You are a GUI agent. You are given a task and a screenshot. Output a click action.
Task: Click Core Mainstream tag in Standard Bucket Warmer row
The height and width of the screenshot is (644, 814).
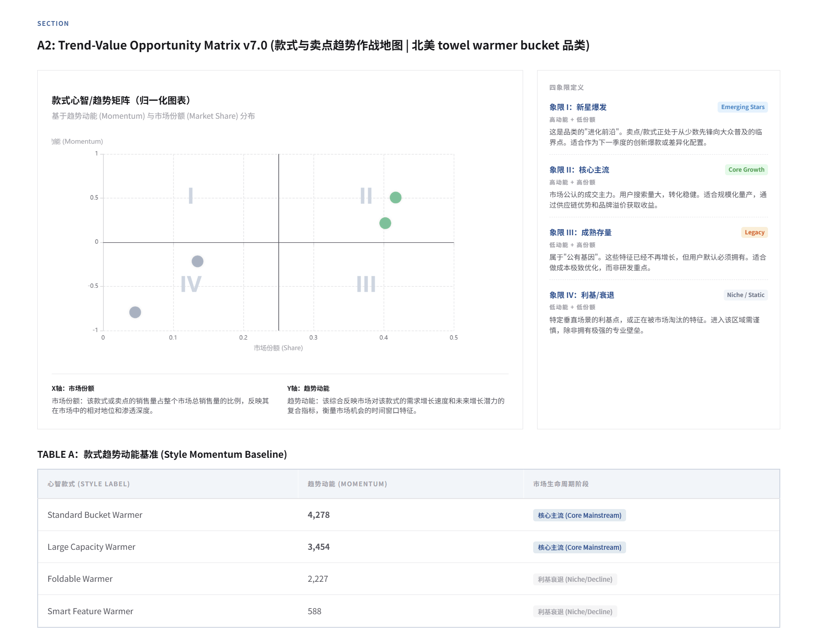[579, 516]
